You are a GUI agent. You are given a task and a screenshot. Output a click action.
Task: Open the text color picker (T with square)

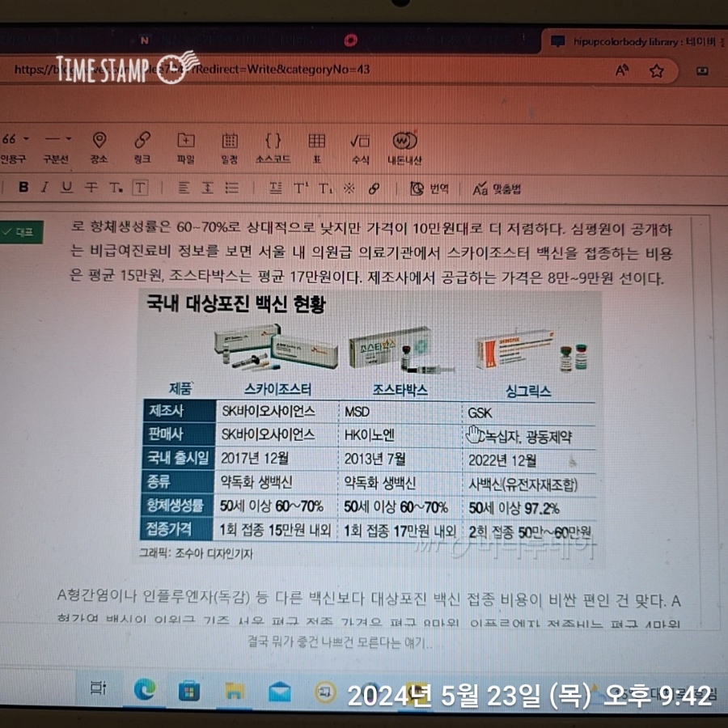click(x=116, y=188)
